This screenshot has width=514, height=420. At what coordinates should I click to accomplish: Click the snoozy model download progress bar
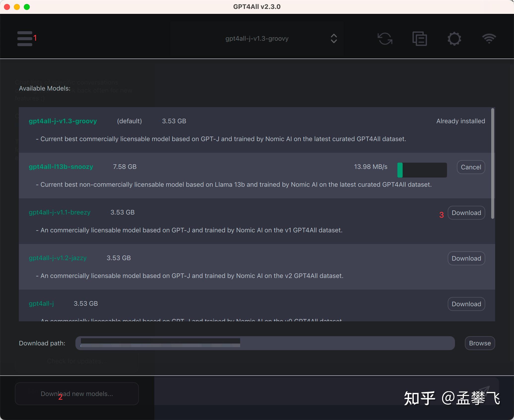click(x=422, y=170)
